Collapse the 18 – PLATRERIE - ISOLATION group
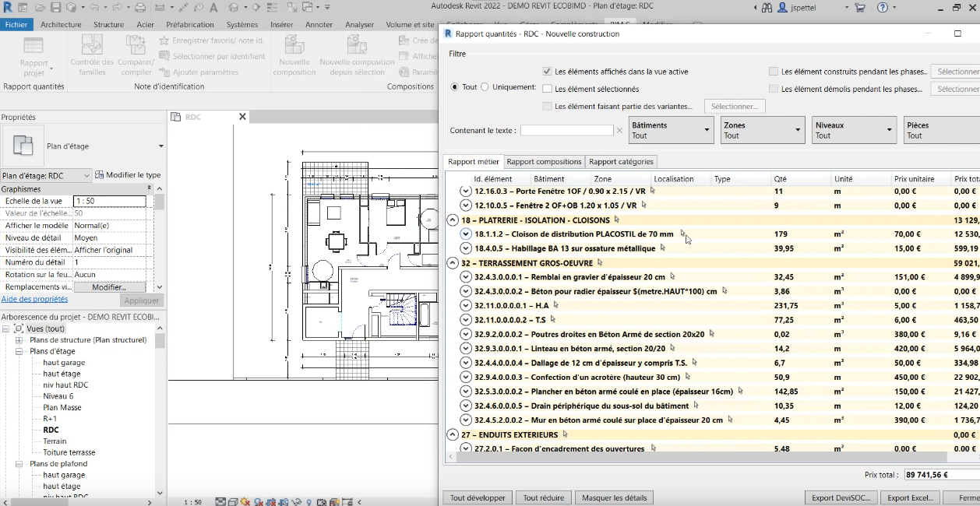980x506 pixels. coord(452,220)
